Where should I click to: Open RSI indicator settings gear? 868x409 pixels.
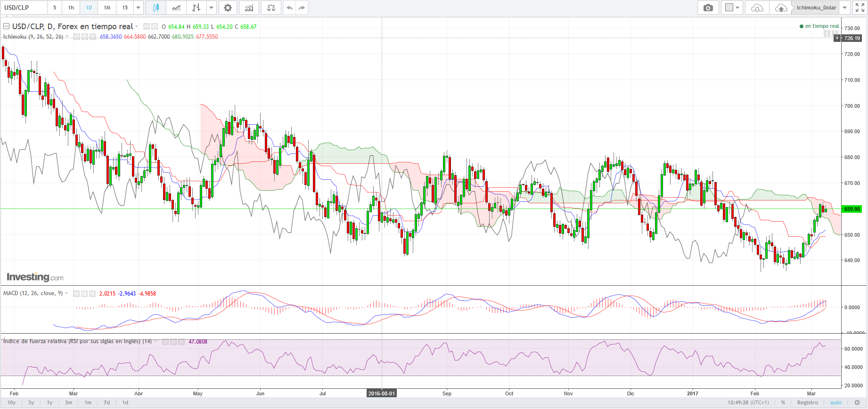point(173,342)
